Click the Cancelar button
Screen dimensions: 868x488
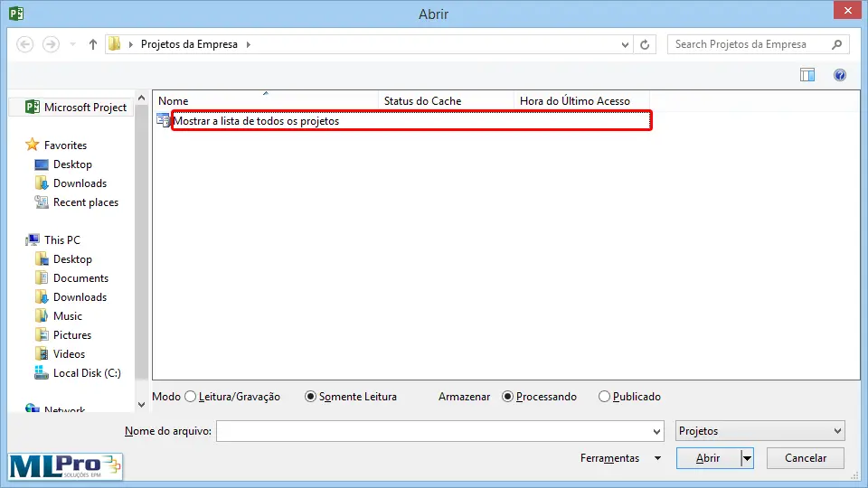pyautogui.click(x=806, y=458)
